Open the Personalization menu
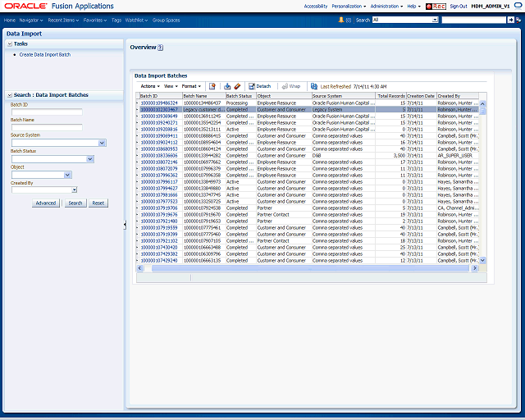 pyautogui.click(x=349, y=7)
